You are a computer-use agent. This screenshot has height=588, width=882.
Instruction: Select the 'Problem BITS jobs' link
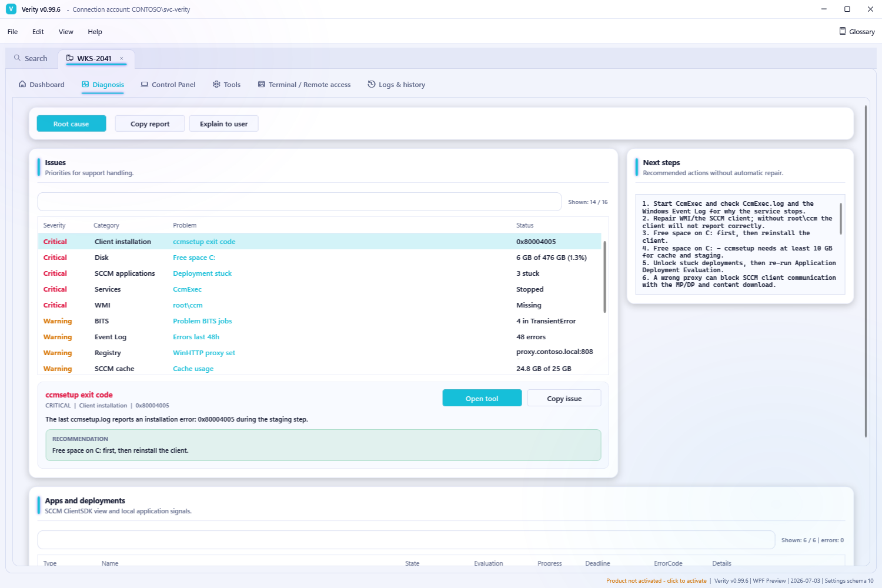(202, 321)
